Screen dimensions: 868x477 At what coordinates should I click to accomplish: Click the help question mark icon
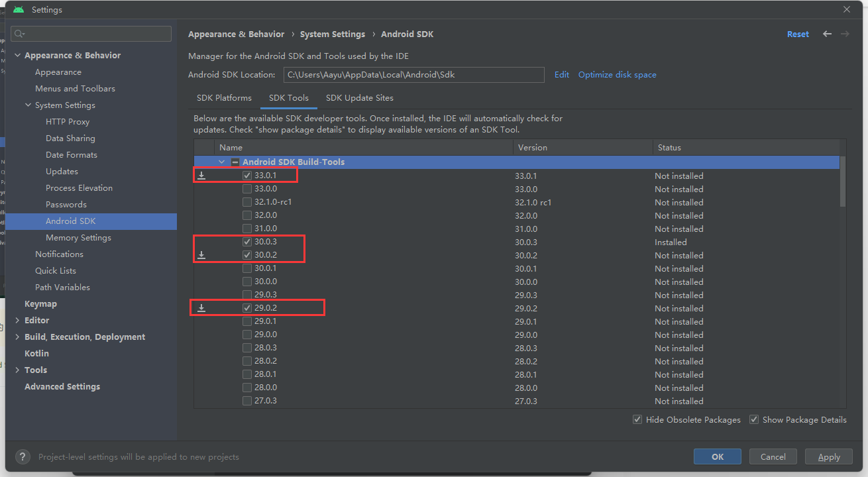pyautogui.click(x=23, y=456)
